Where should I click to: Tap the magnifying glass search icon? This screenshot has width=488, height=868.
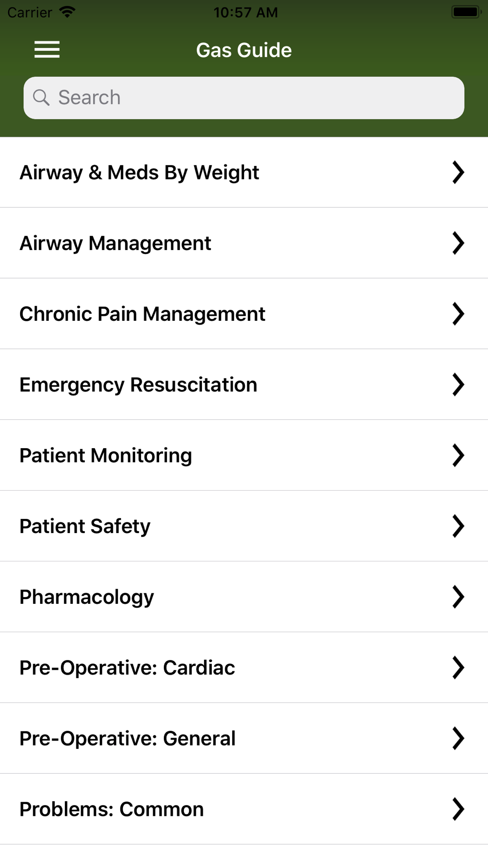coord(41,98)
